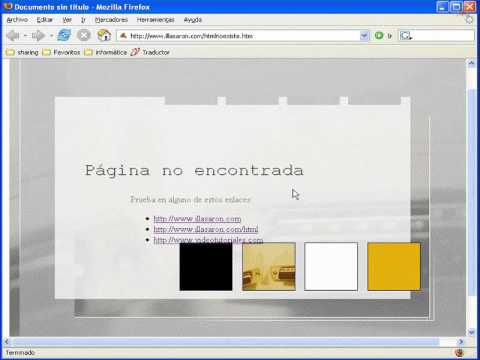Click the vertical scrollbar thumb
This screenshot has width=480, height=360.
click(x=471, y=192)
